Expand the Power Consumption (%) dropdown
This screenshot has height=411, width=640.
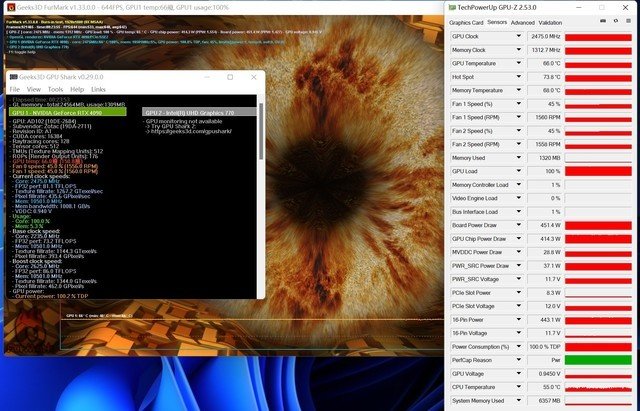[518, 346]
